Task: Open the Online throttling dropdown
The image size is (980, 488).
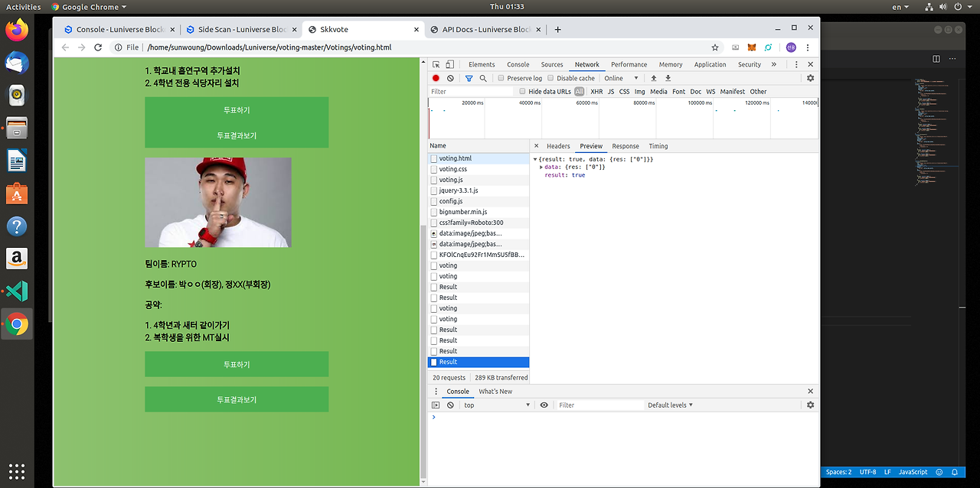Action: coord(622,78)
